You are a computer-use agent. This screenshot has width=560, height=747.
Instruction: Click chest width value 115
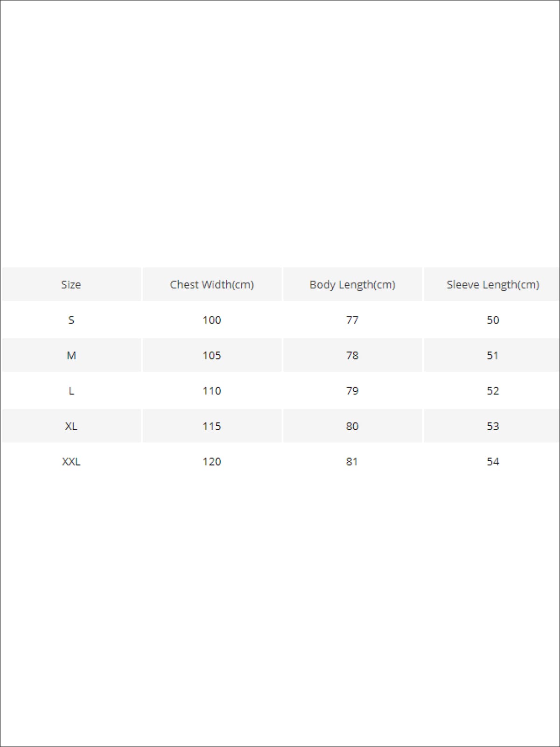tap(212, 426)
